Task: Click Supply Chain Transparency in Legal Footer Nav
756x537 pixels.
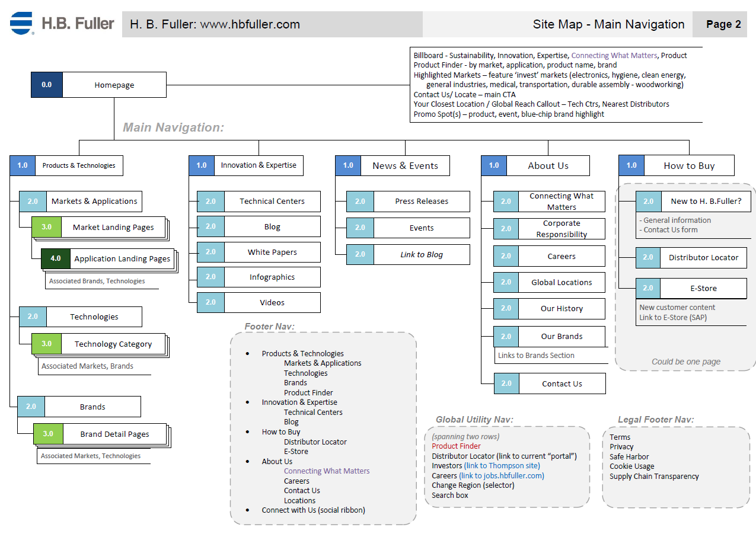Action: [x=654, y=477]
